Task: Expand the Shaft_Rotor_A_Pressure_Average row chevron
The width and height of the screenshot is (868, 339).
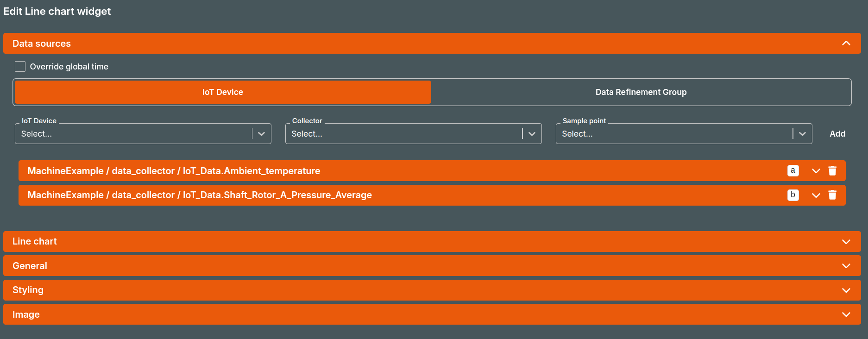Action: click(x=816, y=195)
